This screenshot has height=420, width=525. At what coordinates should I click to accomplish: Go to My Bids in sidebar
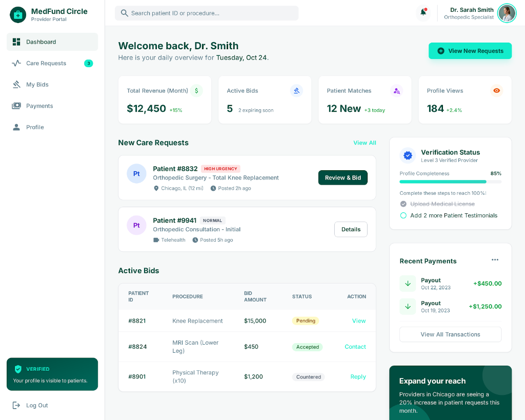(37, 85)
